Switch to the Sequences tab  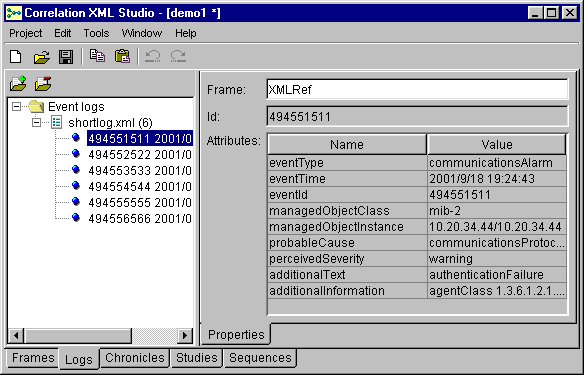click(x=260, y=358)
